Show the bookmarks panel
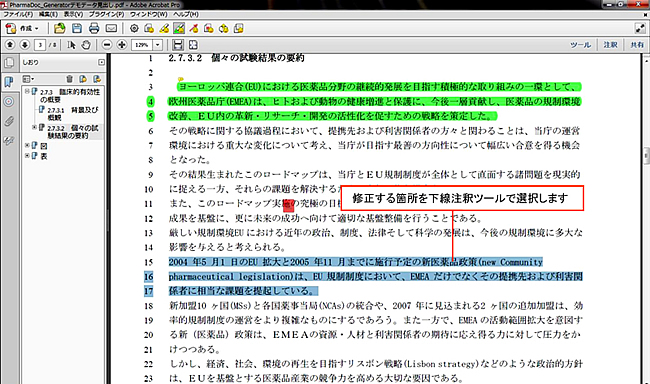The image size is (650, 384). 9,82
